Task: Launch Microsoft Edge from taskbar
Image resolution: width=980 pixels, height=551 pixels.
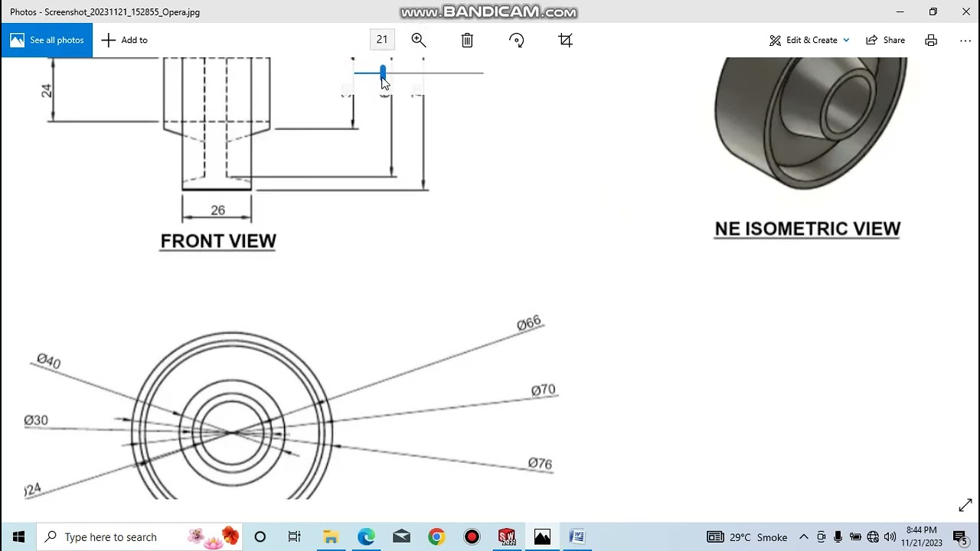Action: pyautogui.click(x=366, y=536)
